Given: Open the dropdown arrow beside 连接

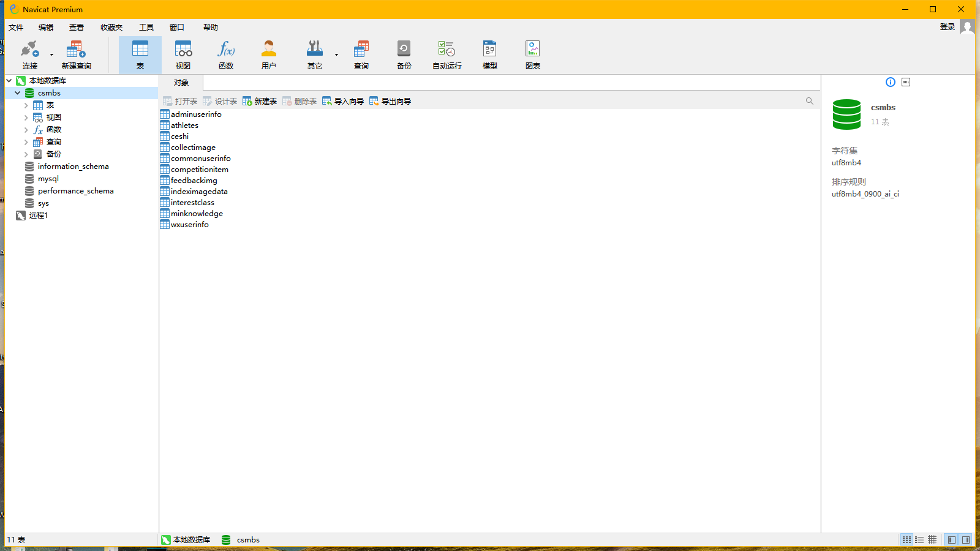Looking at the screenshot, I should pos(51,54).
